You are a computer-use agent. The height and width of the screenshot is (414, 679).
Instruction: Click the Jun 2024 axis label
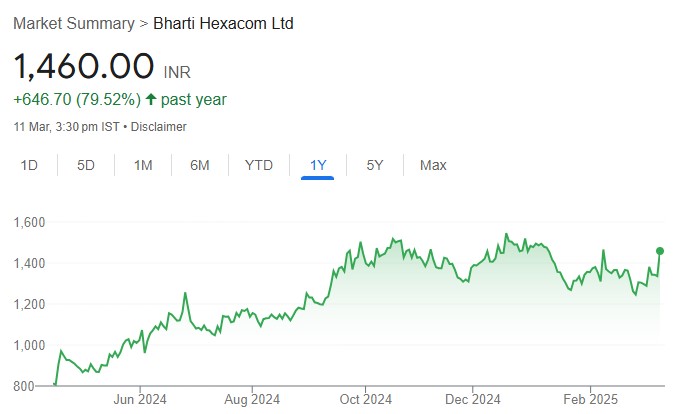[x=139, y=398]
